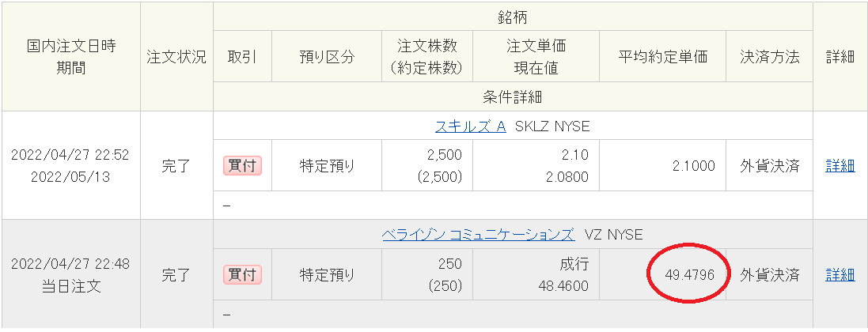Click the 買付 badge in the VZ row
The image size is (868, 332).
click(x=242, y=275)
